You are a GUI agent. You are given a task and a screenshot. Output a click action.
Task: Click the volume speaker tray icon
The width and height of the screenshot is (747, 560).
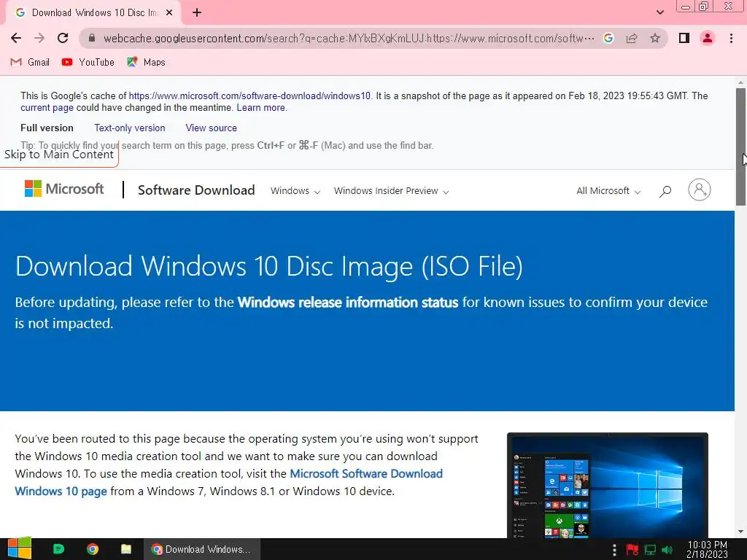click(667, 550)
